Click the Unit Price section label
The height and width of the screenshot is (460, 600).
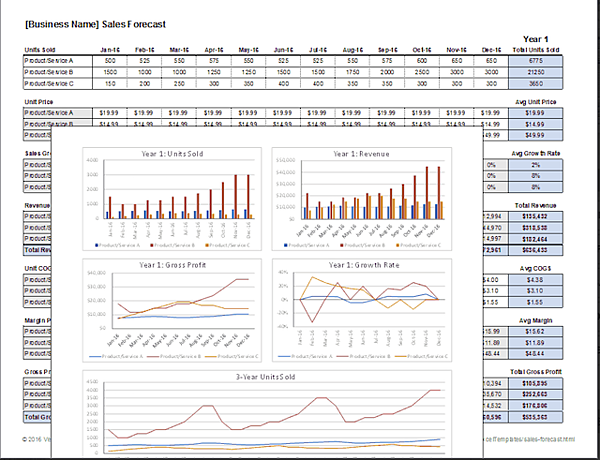click(40, 101)
